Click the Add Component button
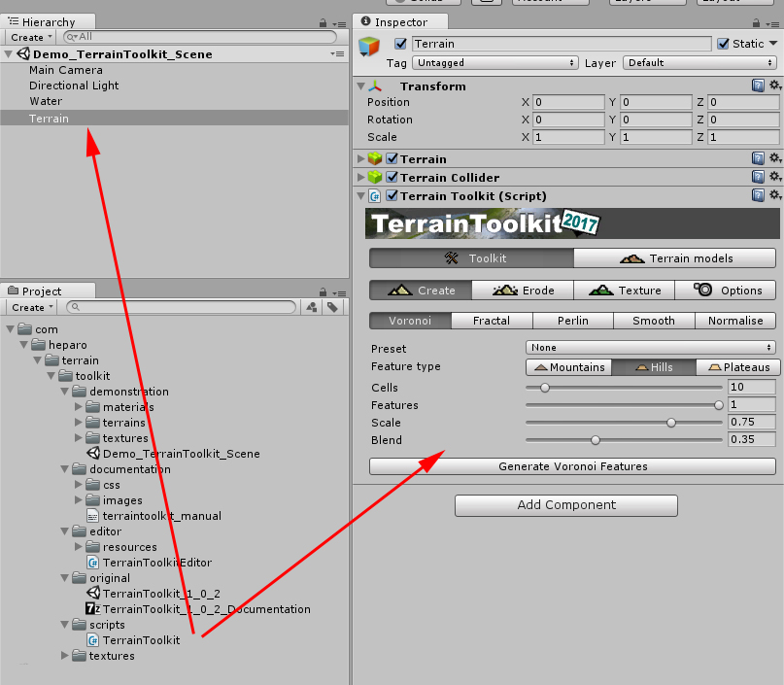The image size is (784, 685). [566, 505]
